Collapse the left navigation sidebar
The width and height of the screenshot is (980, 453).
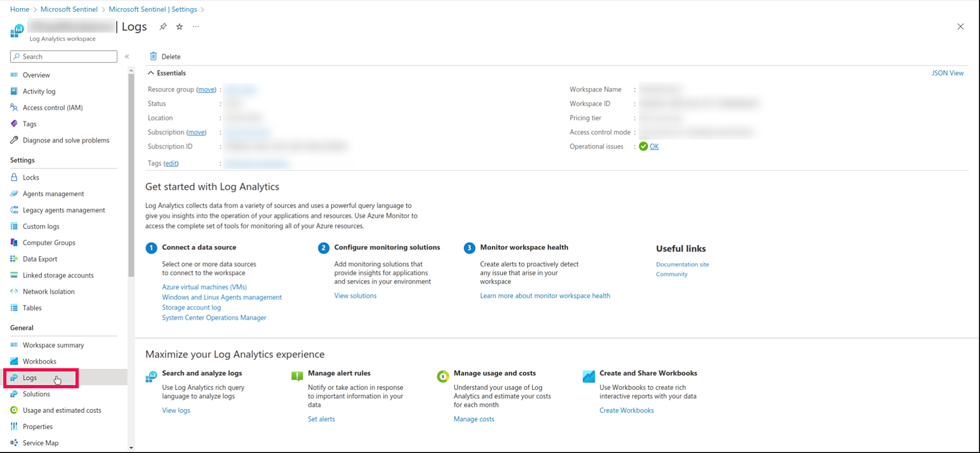[127, 56]
